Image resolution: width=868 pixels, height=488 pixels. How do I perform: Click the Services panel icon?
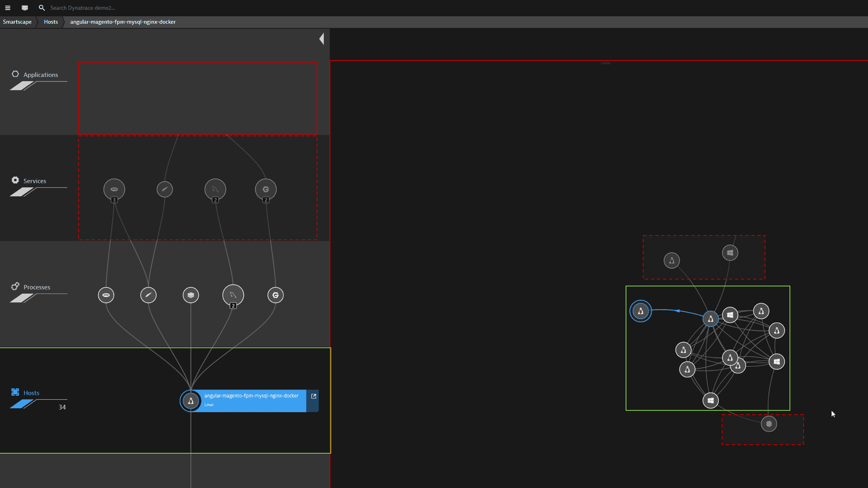pyautogui.click(x=15, y=181)
